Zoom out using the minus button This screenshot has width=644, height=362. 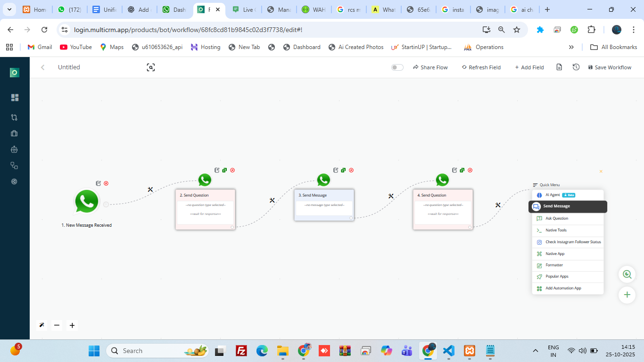click(57, 325)
